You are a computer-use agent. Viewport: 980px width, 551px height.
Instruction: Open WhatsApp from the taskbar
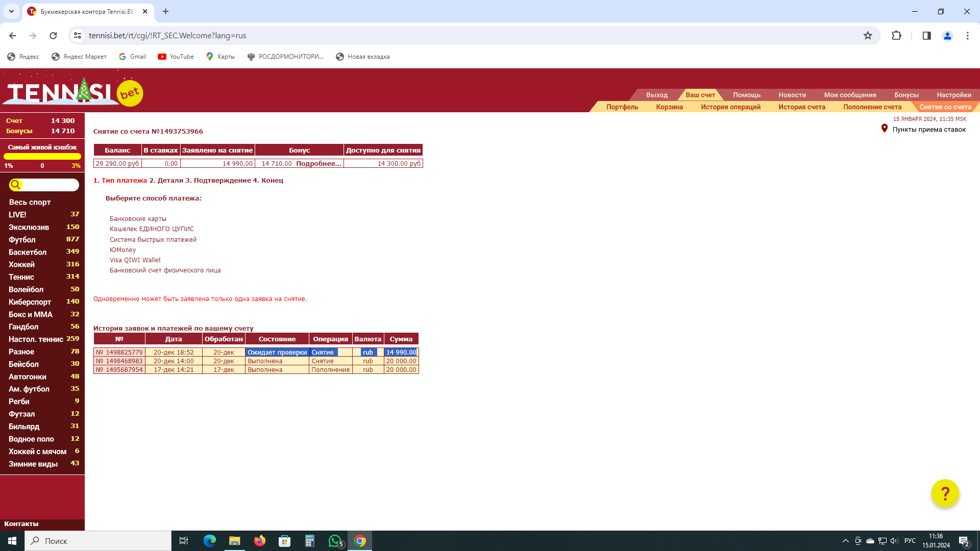click(335, 541)
